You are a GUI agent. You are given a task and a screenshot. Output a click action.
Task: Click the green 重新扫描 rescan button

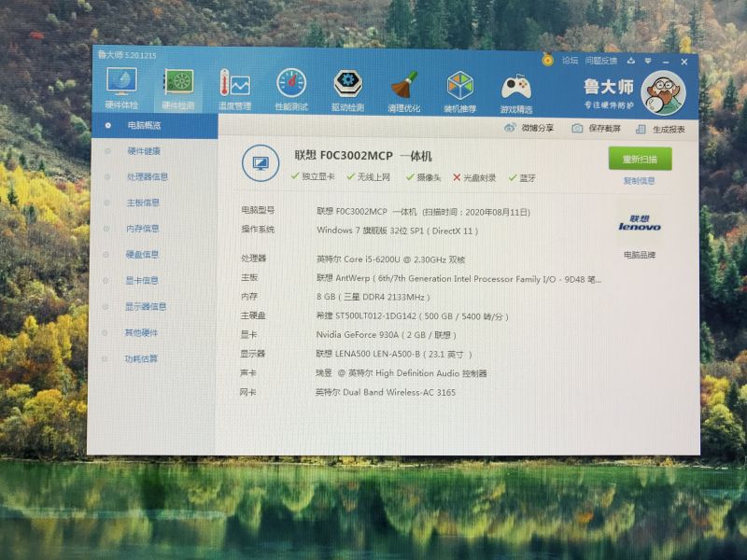coord(641,159)
